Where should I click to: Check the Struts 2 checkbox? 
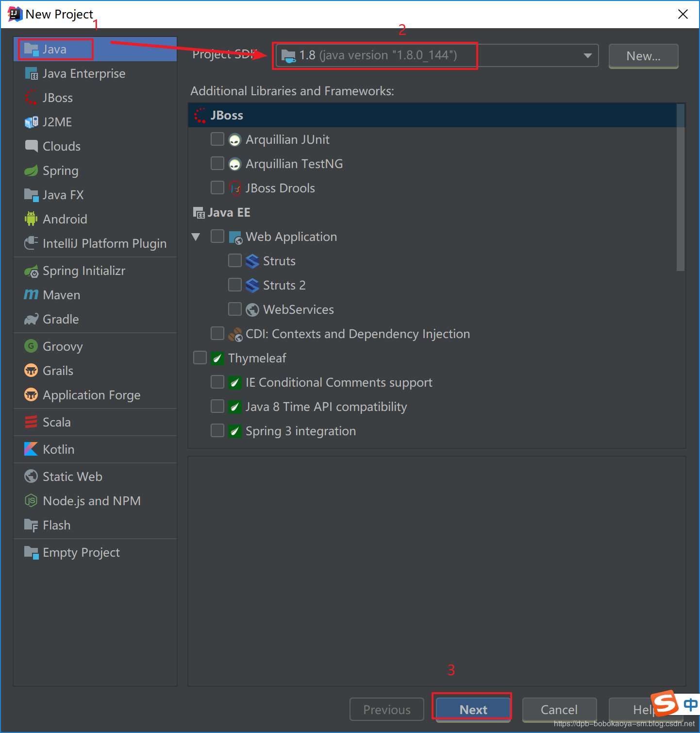click(x=235, y=285)
